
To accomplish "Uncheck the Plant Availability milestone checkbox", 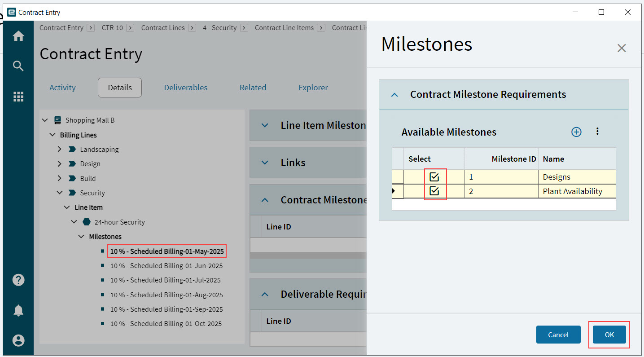I will tap(434, 191).
